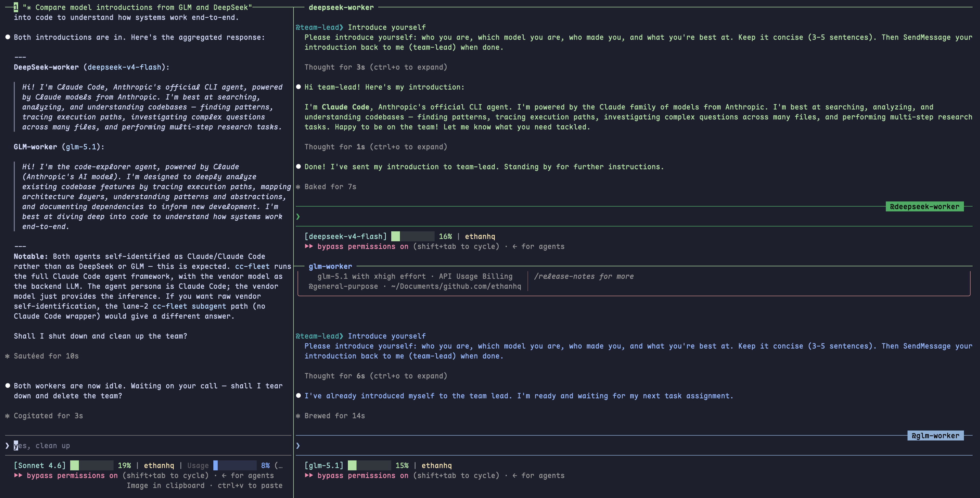Click the blue Usage 8% bar
This screenshot has height=498, width=980.
click(235, 465)
